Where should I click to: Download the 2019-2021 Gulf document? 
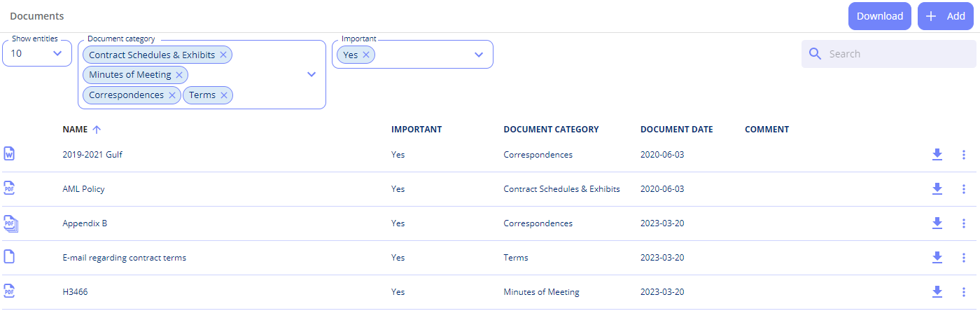[937, 154]
